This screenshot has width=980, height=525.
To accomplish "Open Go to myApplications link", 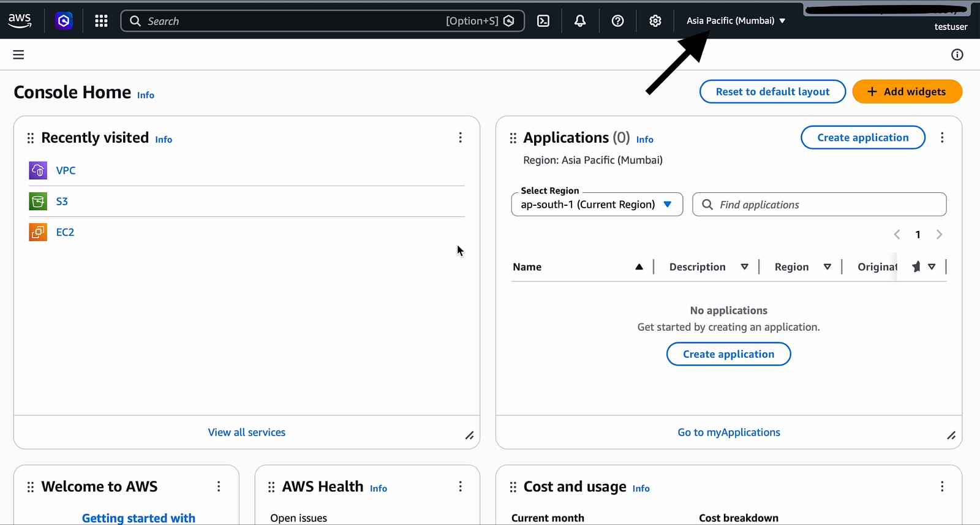I will point(729,432).
